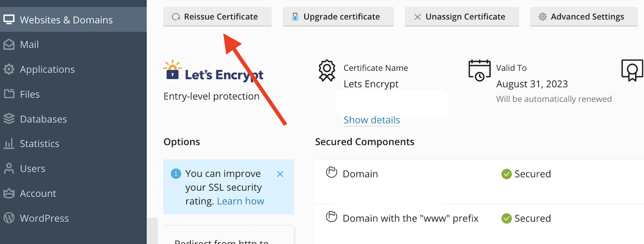Open the Learn how link
Viewport: 644px width, 244px height.
[241, 201]
